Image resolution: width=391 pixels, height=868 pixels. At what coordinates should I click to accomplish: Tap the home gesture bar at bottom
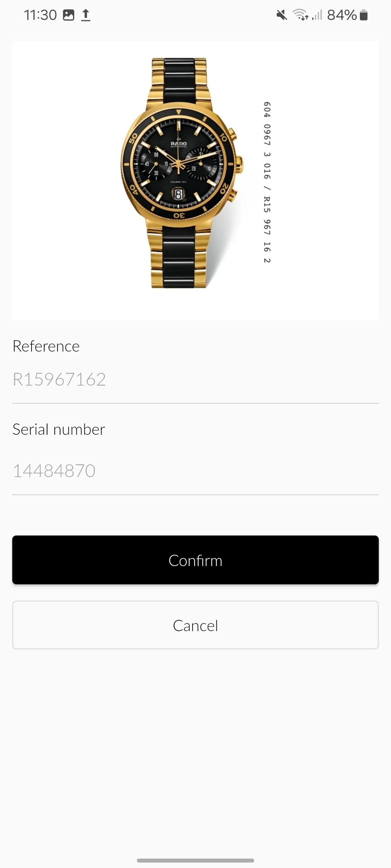(195, 860)
